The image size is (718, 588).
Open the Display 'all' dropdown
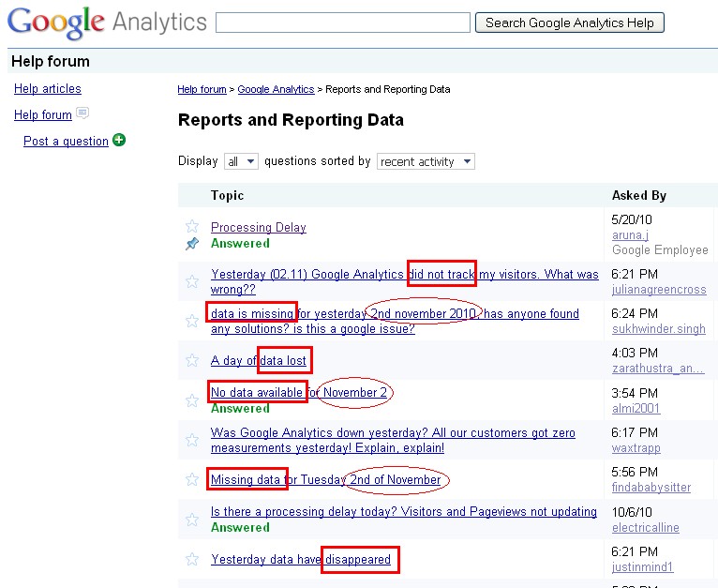(241, 161)
